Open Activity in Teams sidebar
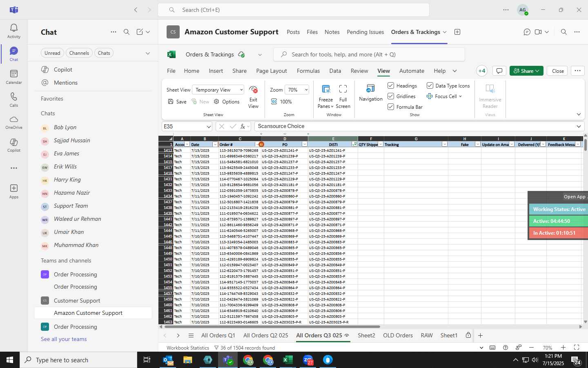This screenshot has height=368, width=588. 13,31
